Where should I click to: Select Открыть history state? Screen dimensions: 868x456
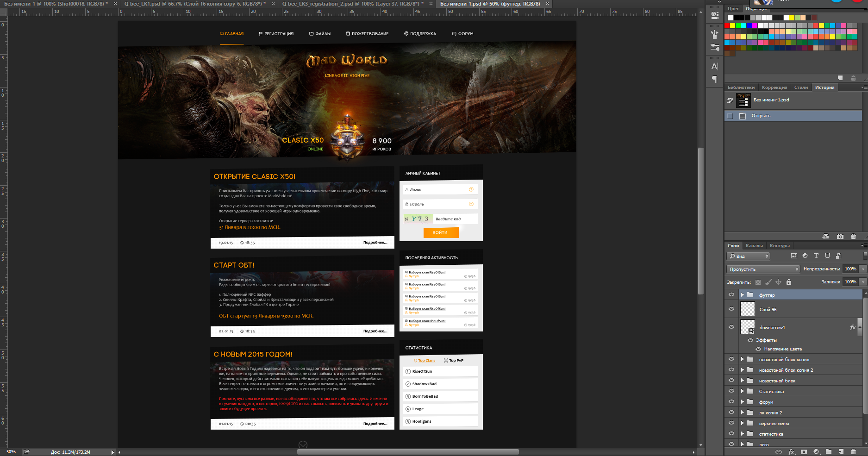(793, 116)
